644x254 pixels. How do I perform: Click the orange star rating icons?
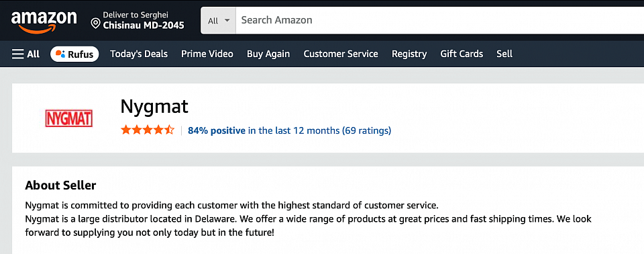(148, 130)
